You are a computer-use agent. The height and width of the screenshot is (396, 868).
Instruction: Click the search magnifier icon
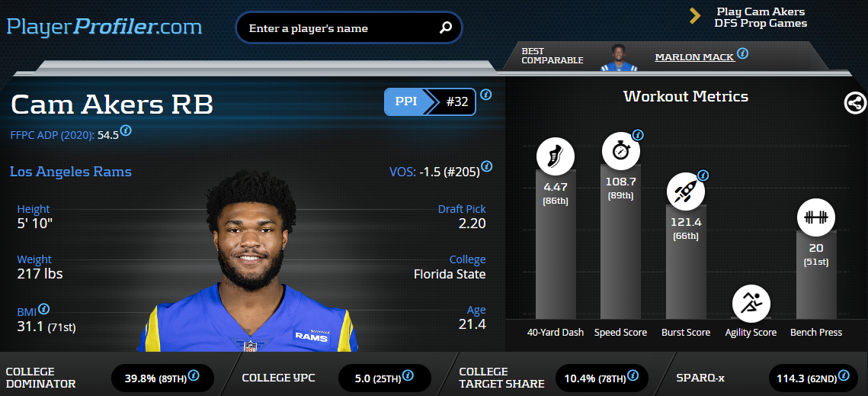click(446, 27)
